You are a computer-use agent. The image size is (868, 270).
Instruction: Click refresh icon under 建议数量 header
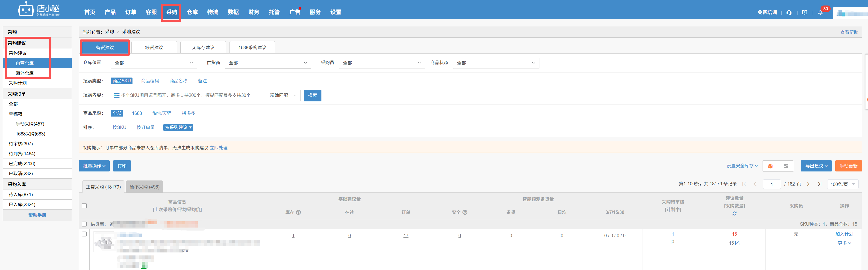point(735,214)
